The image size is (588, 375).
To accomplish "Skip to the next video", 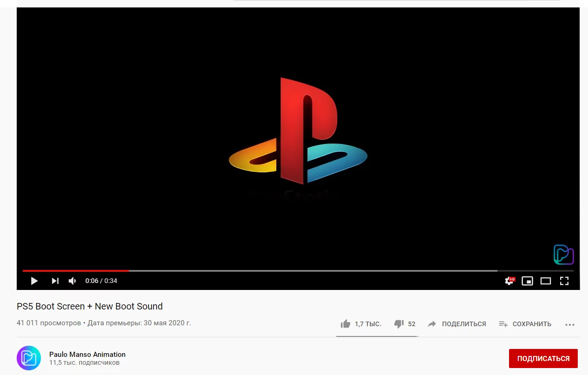I will (x=55, y=281).
